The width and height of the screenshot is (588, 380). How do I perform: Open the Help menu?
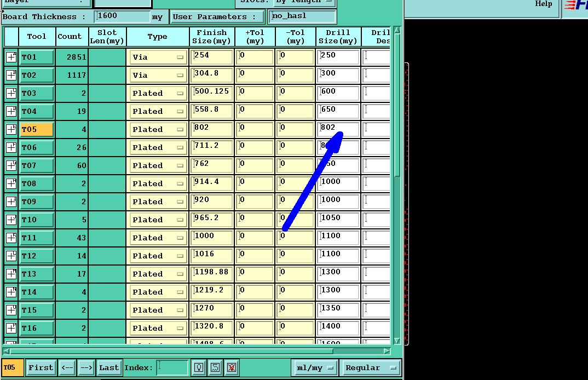[x=543, y=4]
